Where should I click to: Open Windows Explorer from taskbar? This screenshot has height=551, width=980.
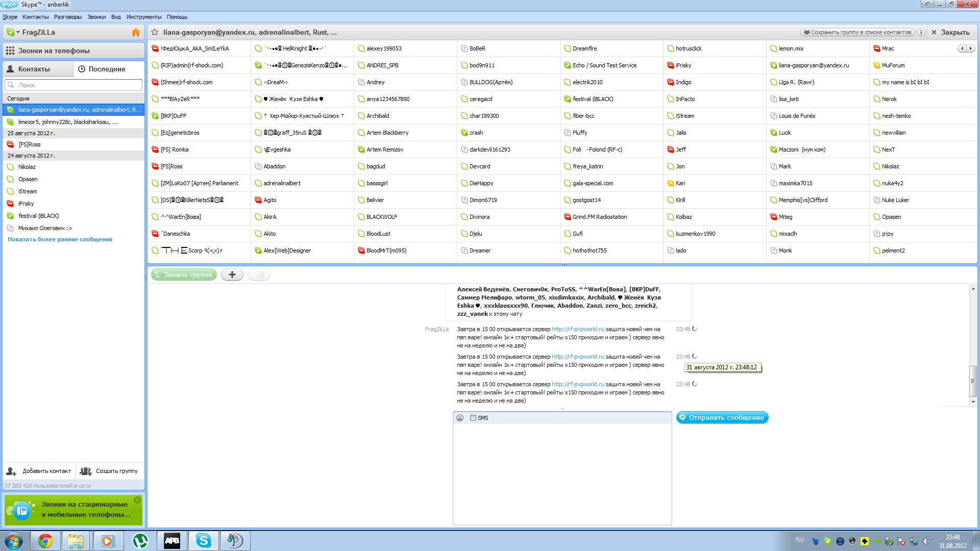[x=76, y=541]
